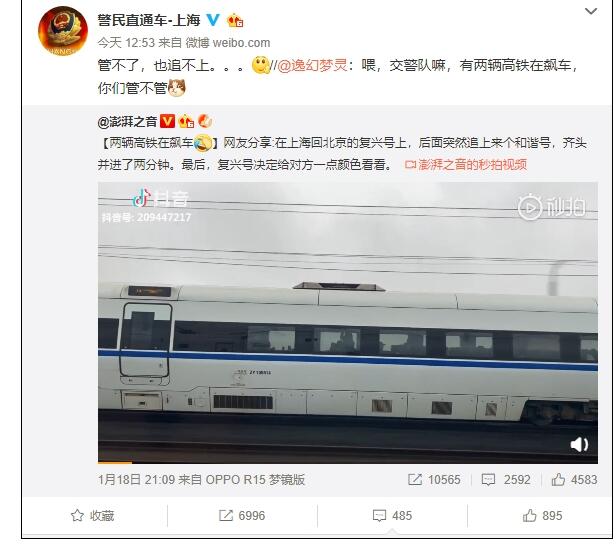The width and height of the screenshot is (616, 552).
Task: Like the original post with 4583 likes
Action: tap(574, 480)
